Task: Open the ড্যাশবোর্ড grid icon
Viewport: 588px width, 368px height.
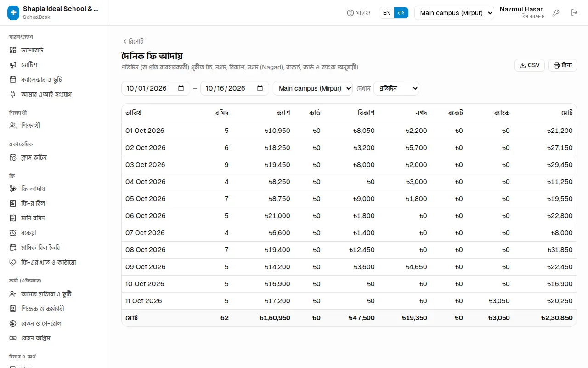Action: [13, 50]
